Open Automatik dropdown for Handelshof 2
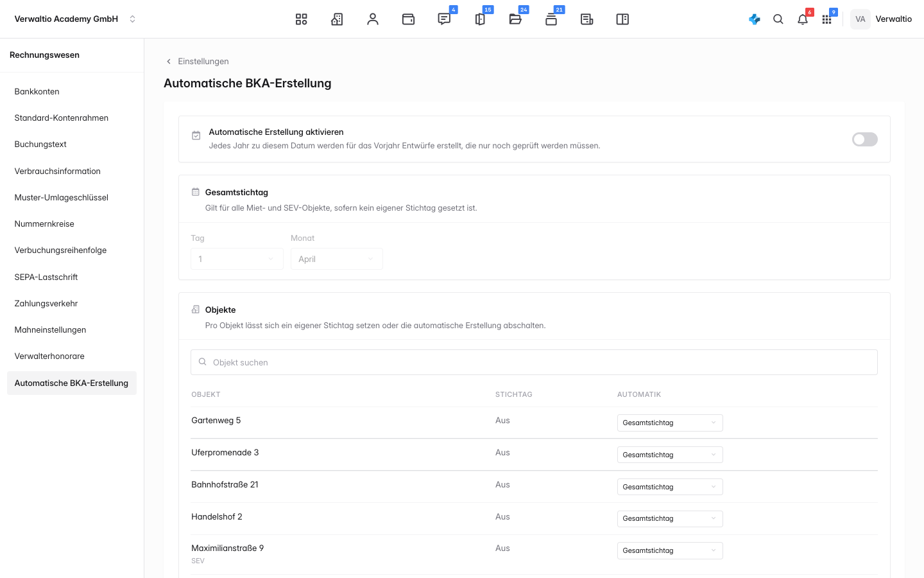Viewport: 924px width, 578px height. pyautogui.click(x=670, y=519)
